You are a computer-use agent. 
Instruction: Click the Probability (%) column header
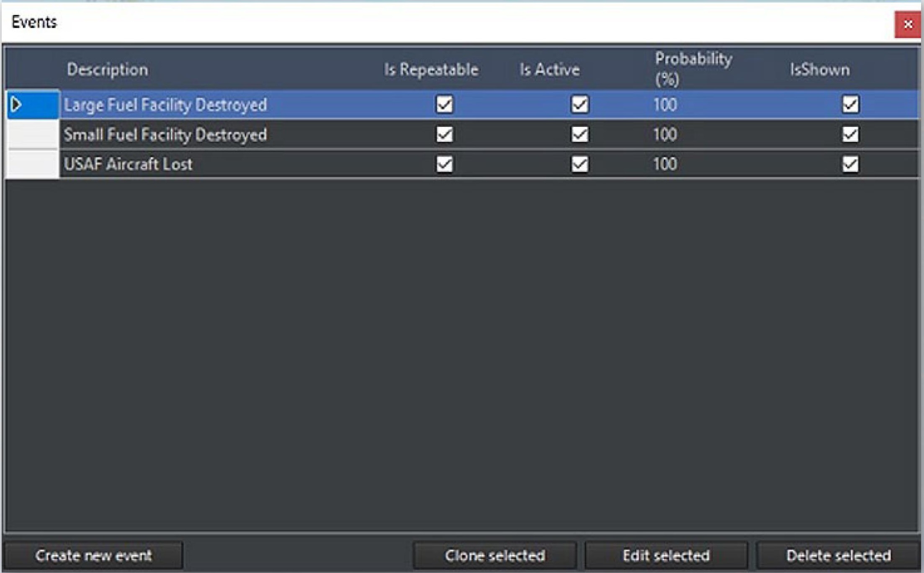[x=693, y=69]
